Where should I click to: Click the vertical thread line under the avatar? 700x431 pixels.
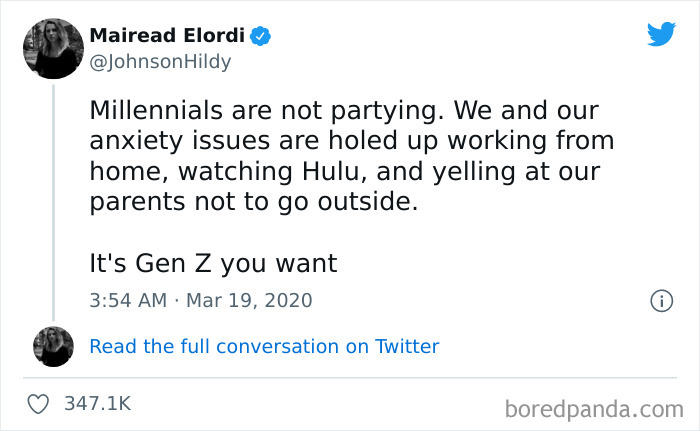pyautogui.click(x=53, y=200)
